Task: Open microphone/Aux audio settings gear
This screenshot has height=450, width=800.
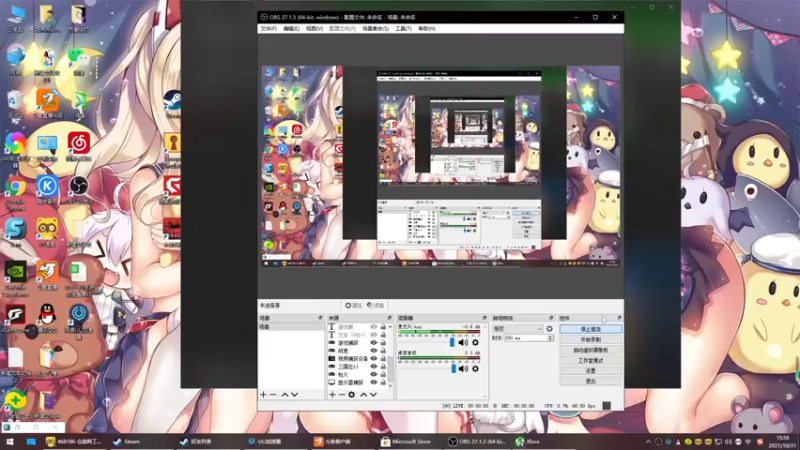Action: [x=476, y=342]
